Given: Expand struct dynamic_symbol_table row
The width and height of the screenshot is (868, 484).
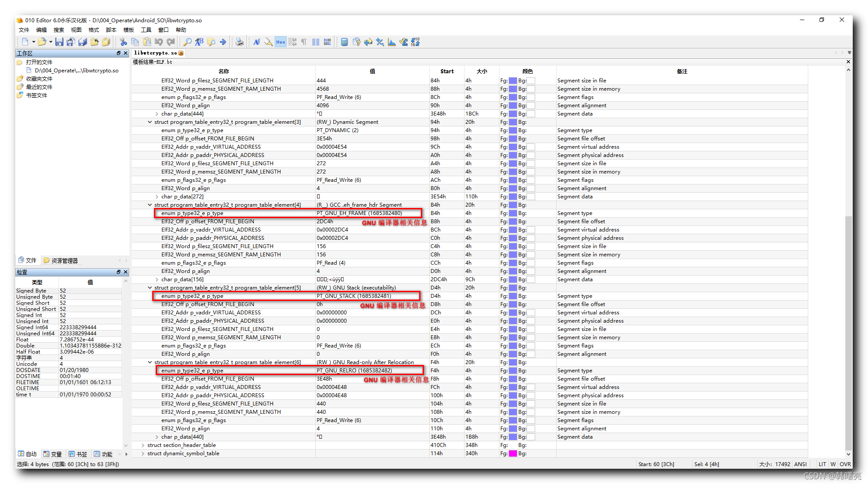Looking at the screenshot, I should (143, 453).
